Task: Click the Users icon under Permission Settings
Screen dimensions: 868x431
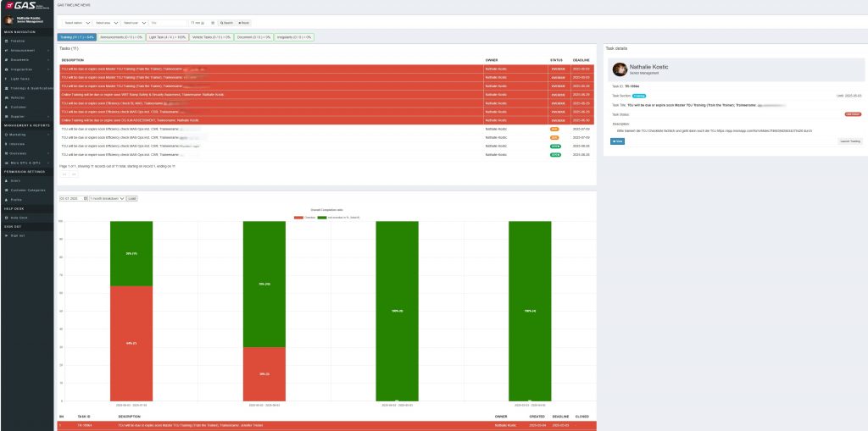Action: tap(6, 180)
